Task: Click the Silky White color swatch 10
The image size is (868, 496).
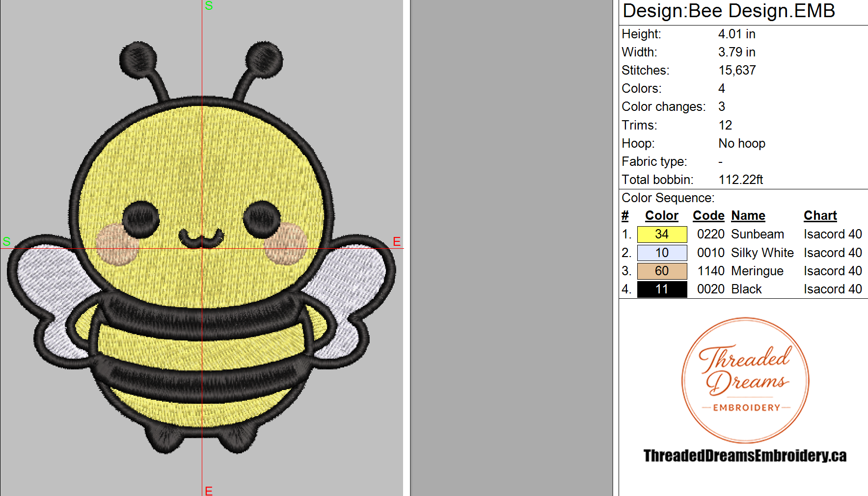Action: 662,253
